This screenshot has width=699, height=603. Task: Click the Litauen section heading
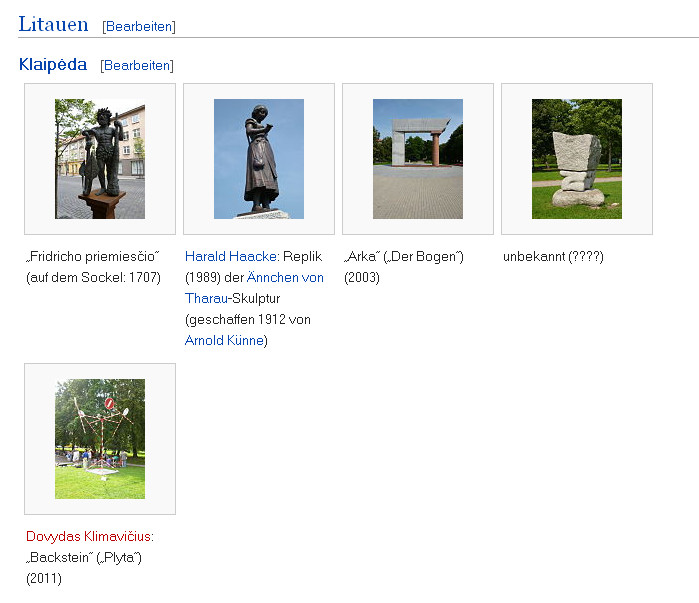click(x=53, y=25)
